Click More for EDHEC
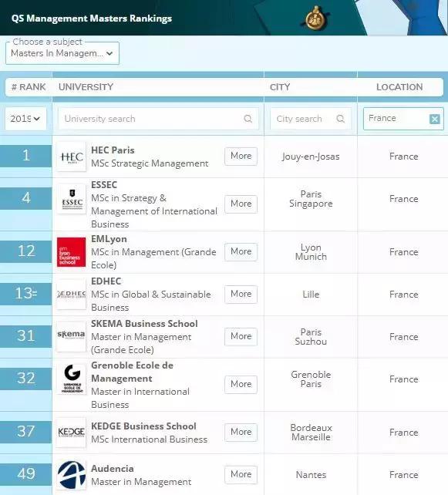This screenshot has height=495, width=448. (241, 295)
